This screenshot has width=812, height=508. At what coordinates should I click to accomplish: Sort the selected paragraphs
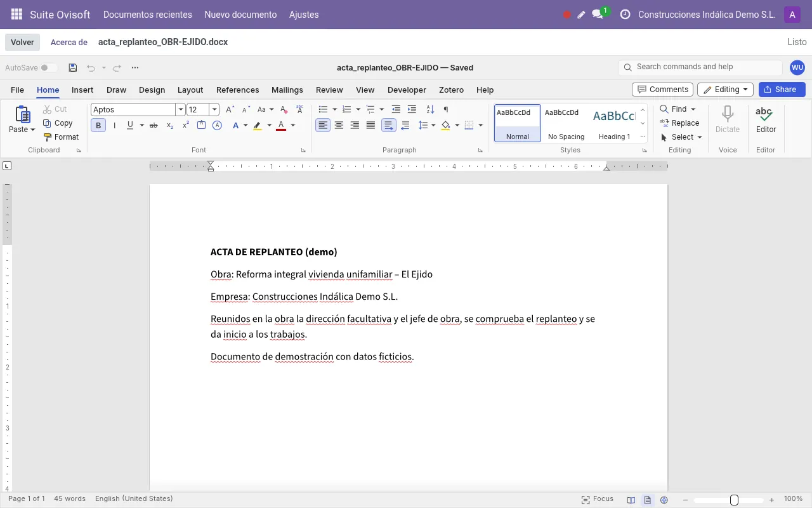pos(430,109)
